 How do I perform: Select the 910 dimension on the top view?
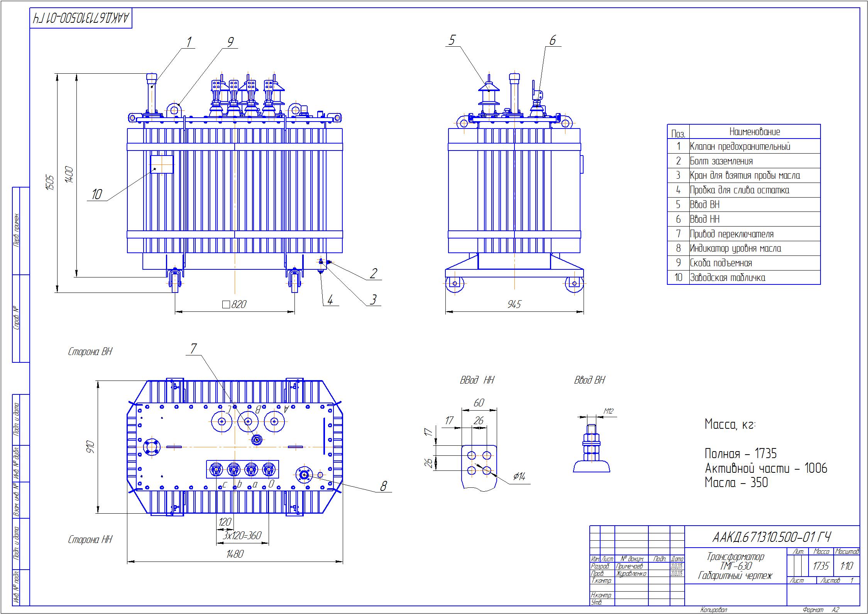[x=91, y=447]
